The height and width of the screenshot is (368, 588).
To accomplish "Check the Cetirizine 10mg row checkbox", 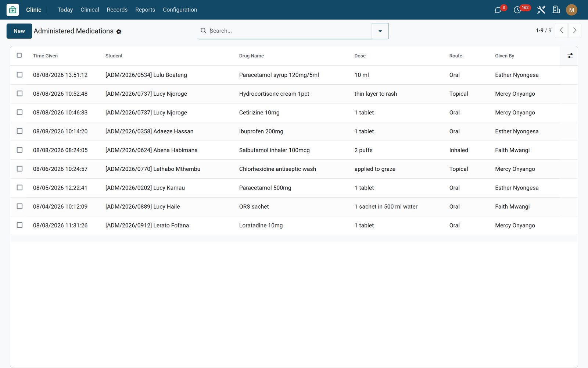I will [19, 112].
